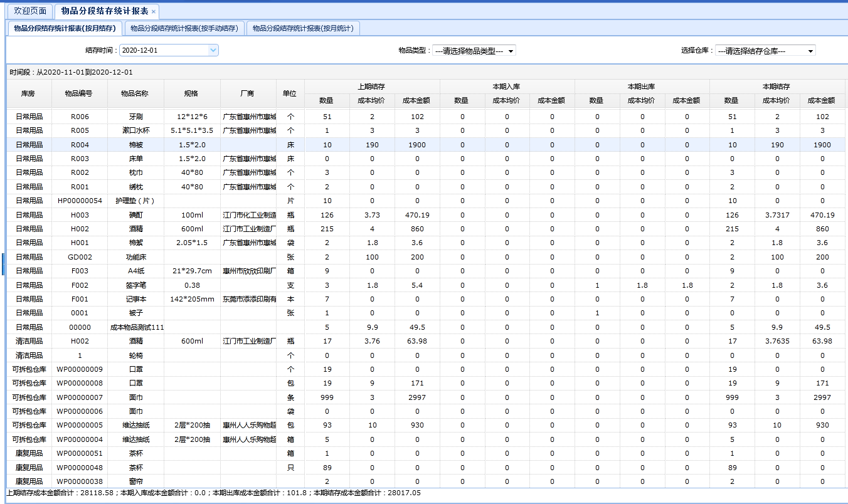The height and width of the screenshot is (504, 848).
Task: Click the 物品名称 column header
Action: [x=135, y=93]
